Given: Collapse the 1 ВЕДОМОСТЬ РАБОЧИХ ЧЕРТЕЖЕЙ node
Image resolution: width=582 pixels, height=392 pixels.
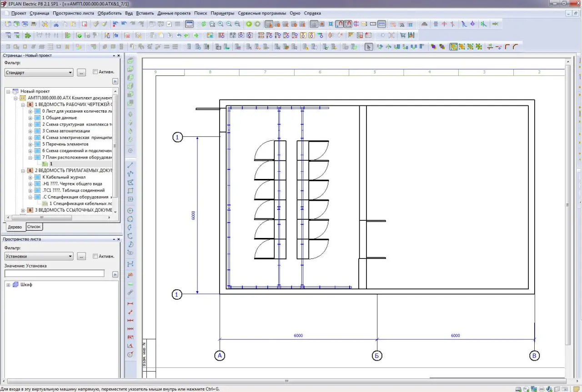Looking at the screenshot, I should click(x=23, y=104).
